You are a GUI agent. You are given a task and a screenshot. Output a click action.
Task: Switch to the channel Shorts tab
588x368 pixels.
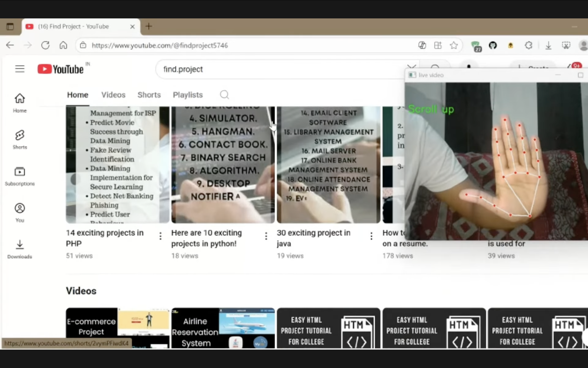(149, 95)
